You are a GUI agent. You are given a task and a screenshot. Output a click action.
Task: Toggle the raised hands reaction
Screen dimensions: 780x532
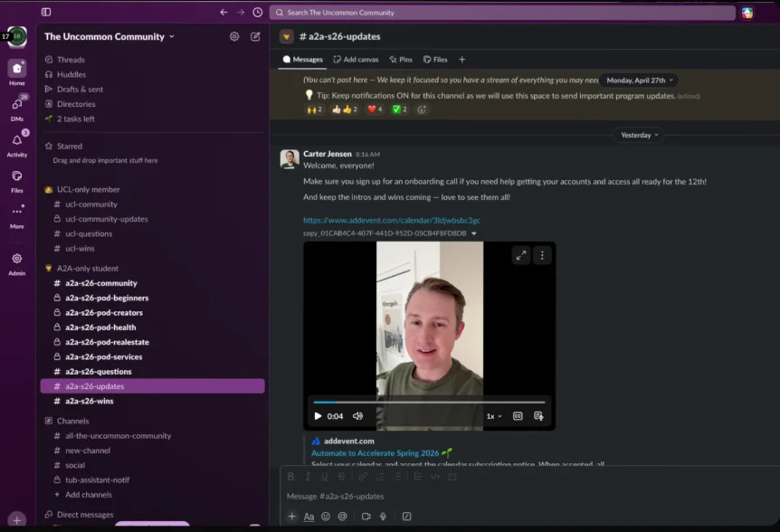(314, 109)
